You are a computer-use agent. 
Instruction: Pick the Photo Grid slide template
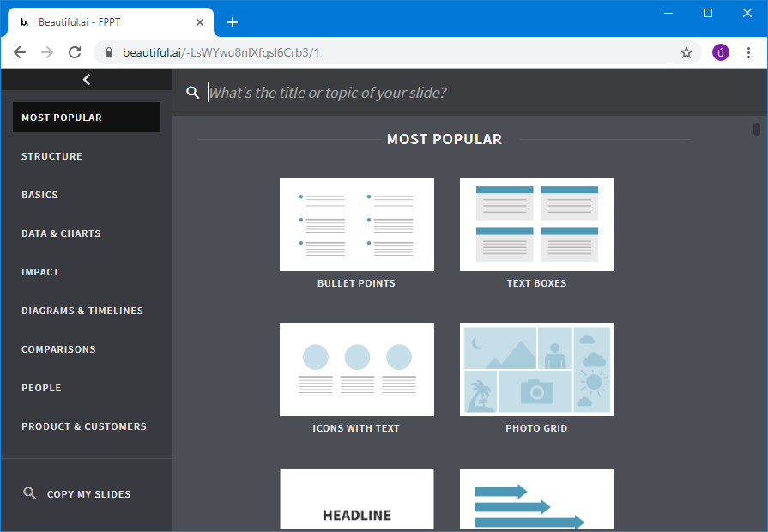pos(536,370)
